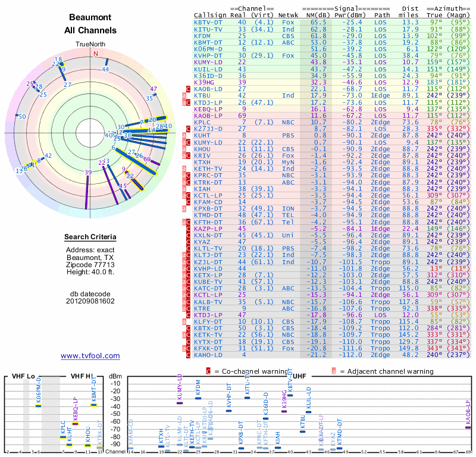Select the K06PM-D callsign in the table

point(208,49)
